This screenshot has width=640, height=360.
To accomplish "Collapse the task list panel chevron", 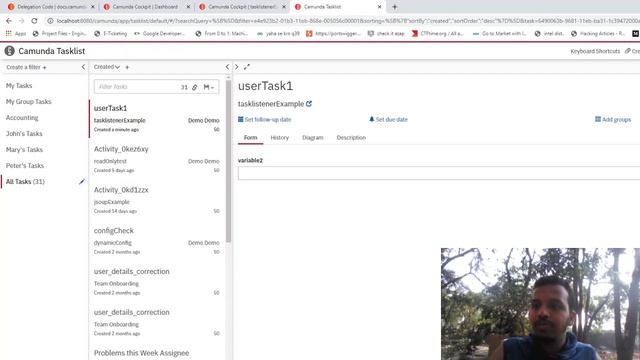I will [227, 67].
